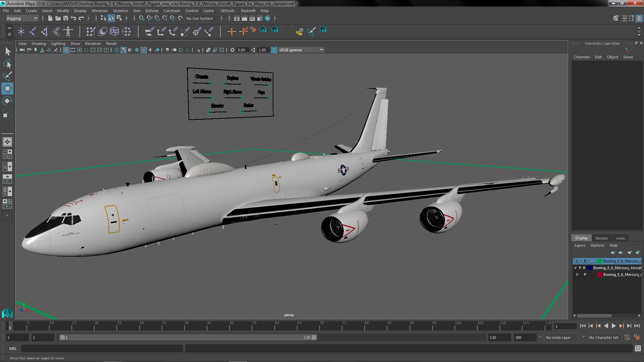Click the Set Key orange plus shelf icon
This screenshot has width=644, height=362.
[x=231, y=32]
